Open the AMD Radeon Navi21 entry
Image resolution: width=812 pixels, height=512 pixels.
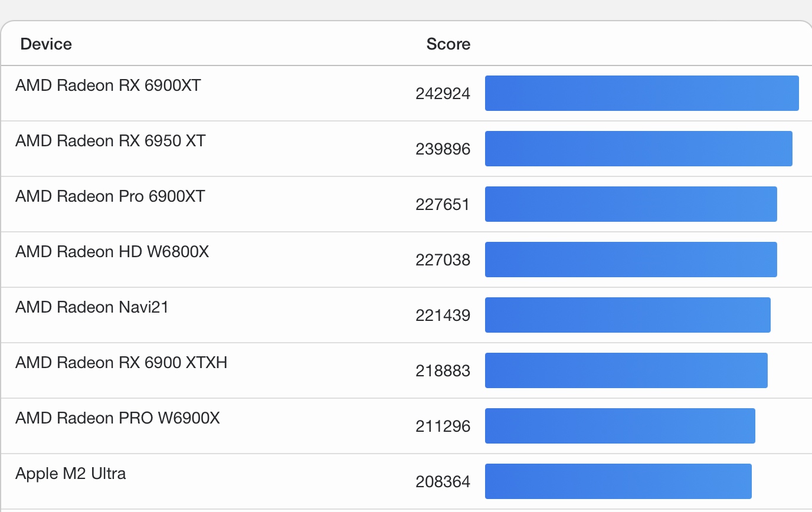92,307
